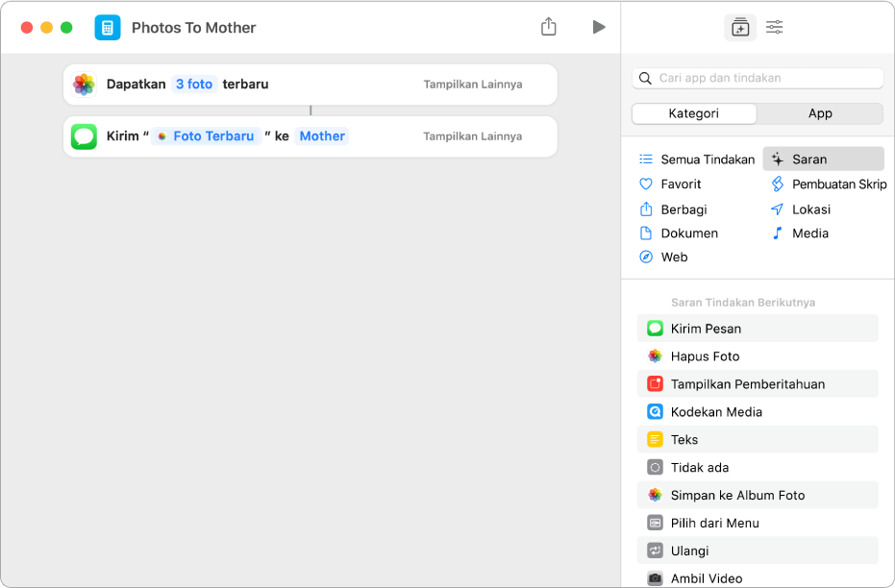Open the action library panel icon

(x=739, y=28)
